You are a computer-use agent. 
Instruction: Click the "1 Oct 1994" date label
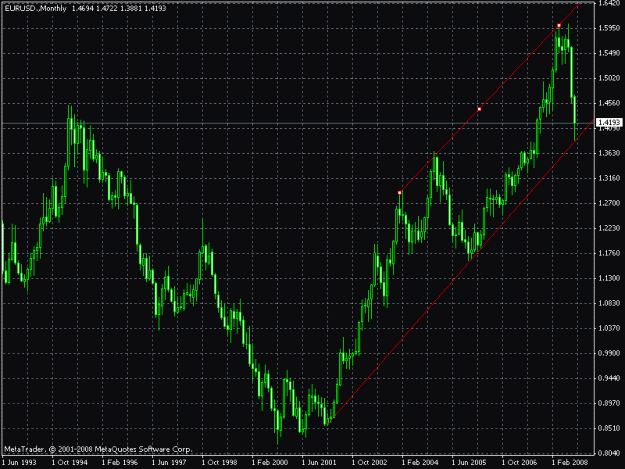69,463
